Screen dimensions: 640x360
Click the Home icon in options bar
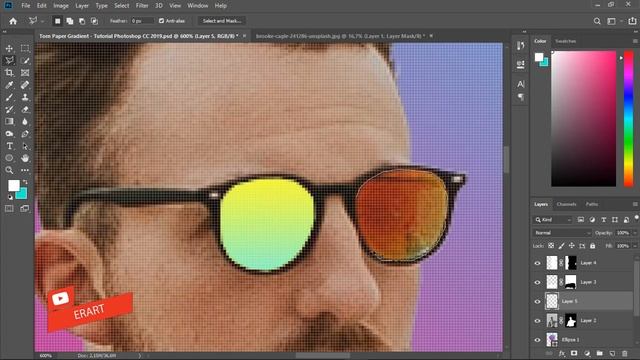(x=13, y=21)
